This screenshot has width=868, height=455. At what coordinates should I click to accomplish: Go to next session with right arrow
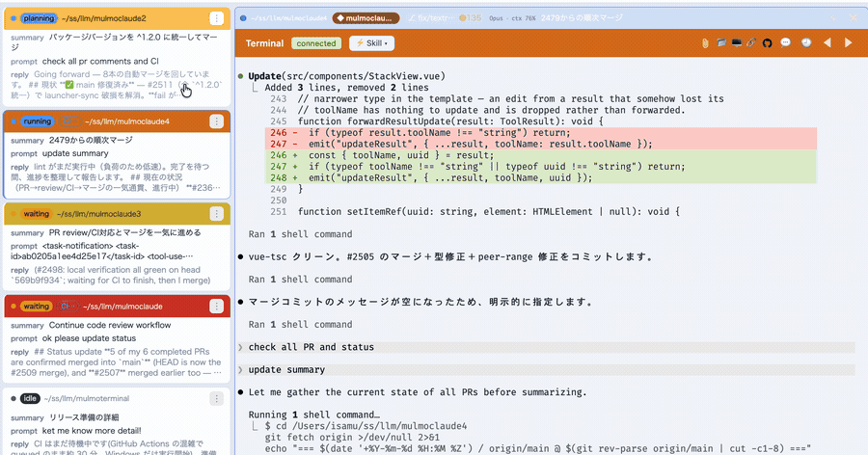tap(848, 42)
